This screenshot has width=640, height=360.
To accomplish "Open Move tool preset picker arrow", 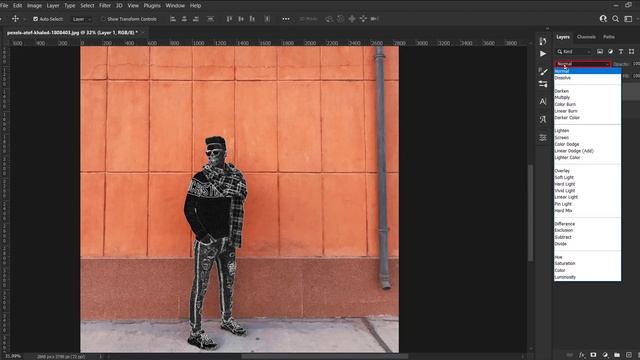I will coord(24,19).
